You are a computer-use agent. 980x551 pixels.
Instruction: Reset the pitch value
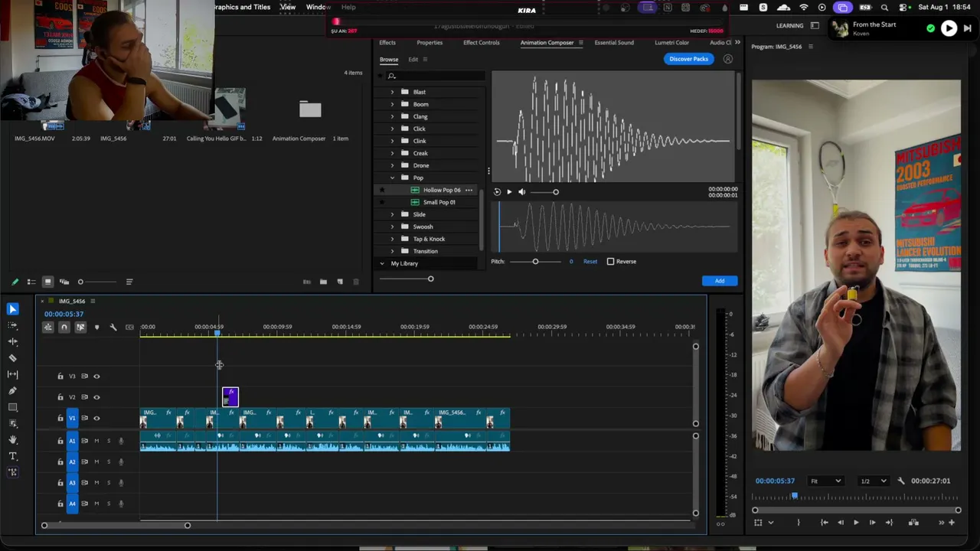[590, 262]
